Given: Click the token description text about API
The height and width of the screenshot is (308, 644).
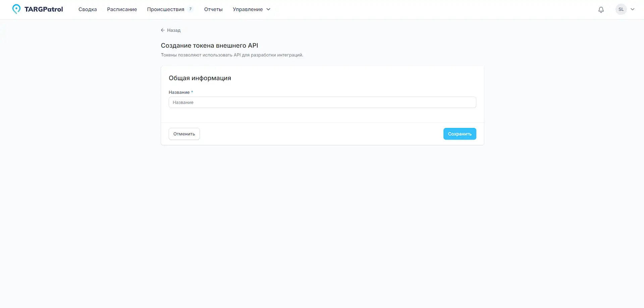Looking at the screenshot, I should tap(232, 55).
